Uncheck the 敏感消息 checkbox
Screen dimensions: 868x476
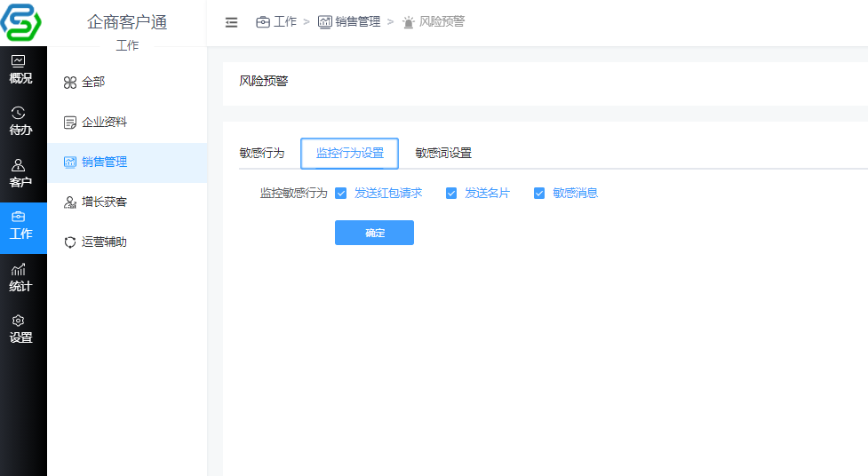(539, 194)
